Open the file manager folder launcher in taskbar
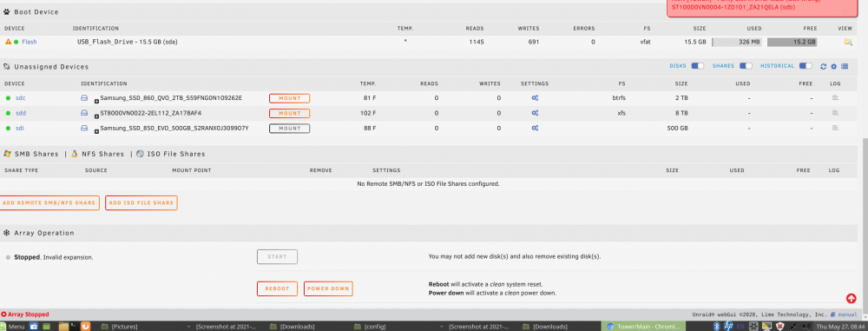Image resolution: width=868 pixels, height=331 pixels. (63, 327)
